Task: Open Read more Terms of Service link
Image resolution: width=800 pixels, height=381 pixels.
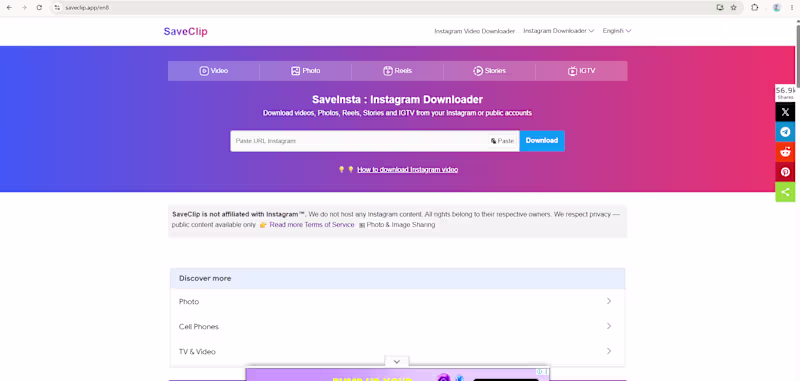Action: tap(312, 225)
